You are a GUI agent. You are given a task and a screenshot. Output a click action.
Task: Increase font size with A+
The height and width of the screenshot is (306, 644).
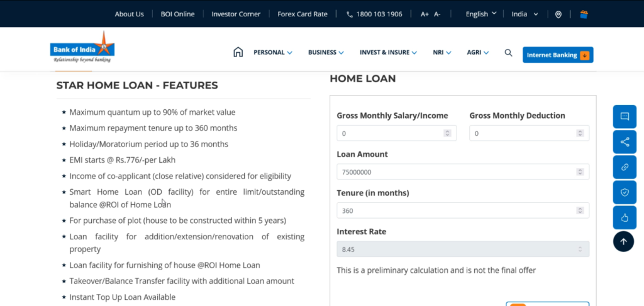click(425, 14)
